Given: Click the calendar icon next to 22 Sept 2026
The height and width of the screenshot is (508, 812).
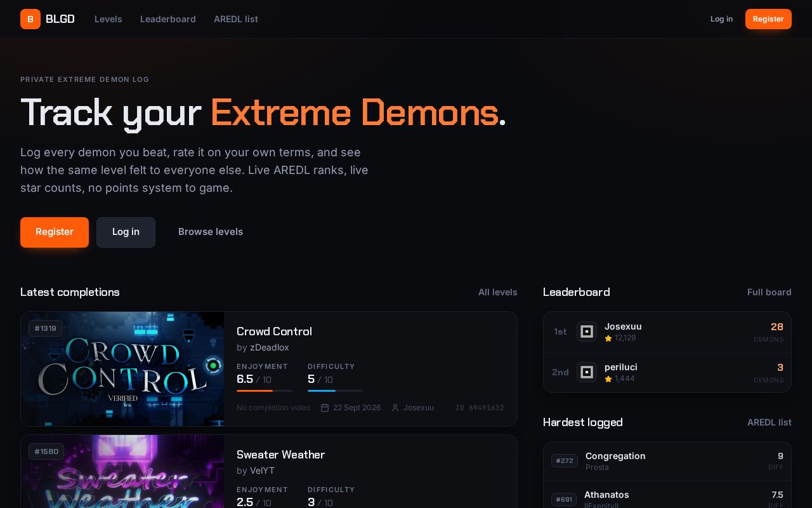Looking at the screenshot, I should click(x=325, y=408).
